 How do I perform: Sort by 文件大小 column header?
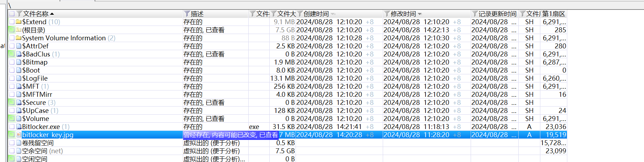click(286, 14)
